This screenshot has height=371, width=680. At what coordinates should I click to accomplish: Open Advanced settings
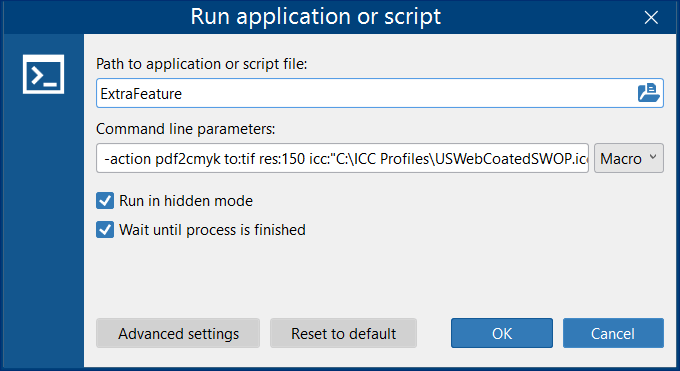[x=178, y=333]
